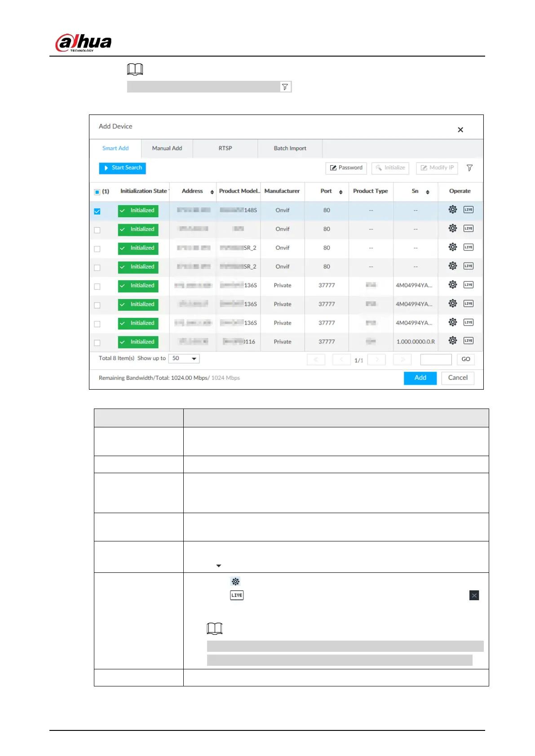Go to the next page arrow

(x=377, y=360)
